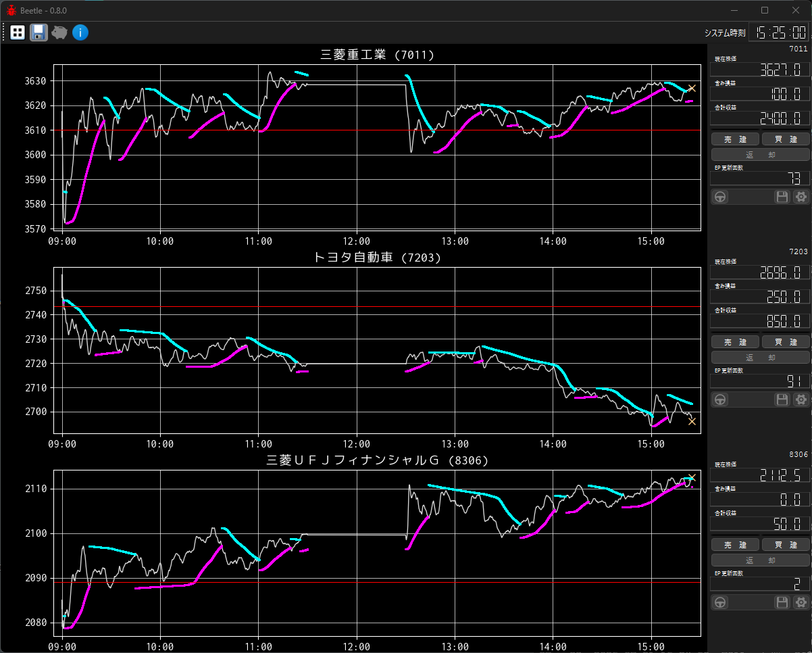
Task: Click unrealized P/L 0.0 display for 8306
Action: click(760, 499)
